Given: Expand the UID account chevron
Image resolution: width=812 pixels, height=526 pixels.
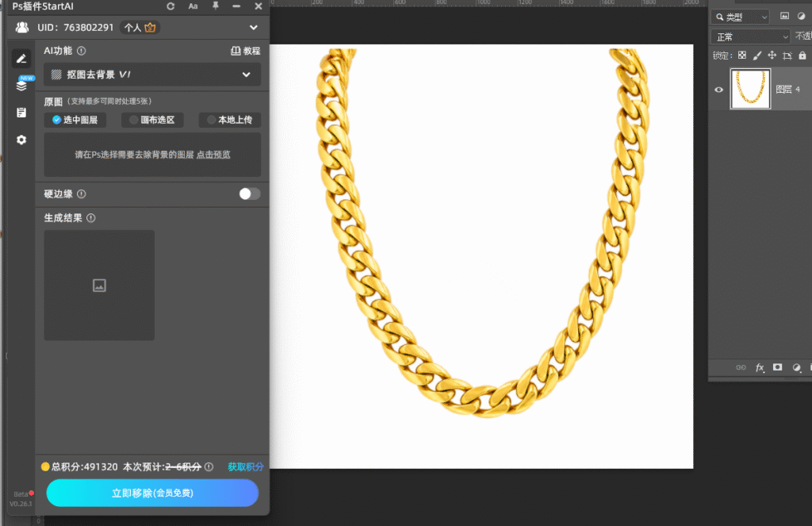Looking at the screenshot, I should 253,28.
